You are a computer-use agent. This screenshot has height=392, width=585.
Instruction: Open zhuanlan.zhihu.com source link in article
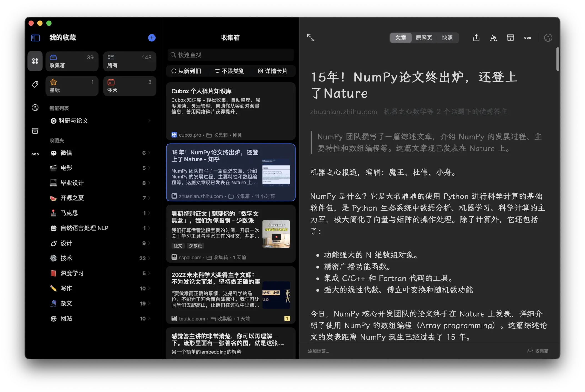pos(343,112)
